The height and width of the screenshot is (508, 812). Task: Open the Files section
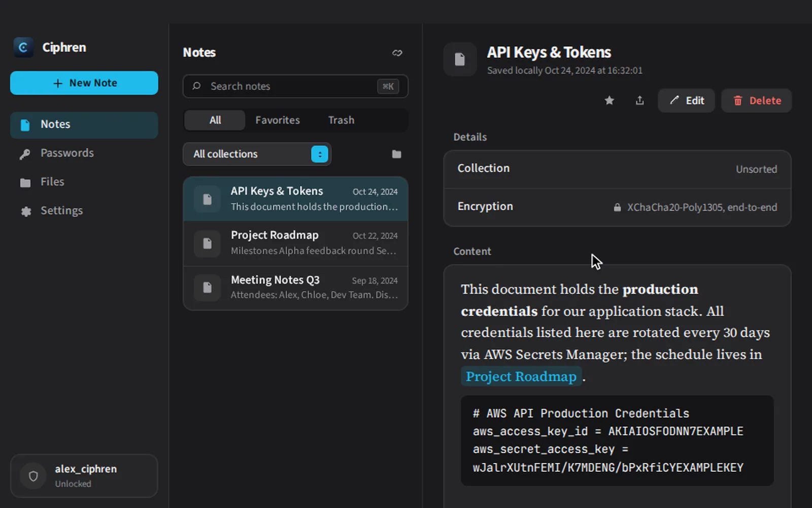[84, 182]
